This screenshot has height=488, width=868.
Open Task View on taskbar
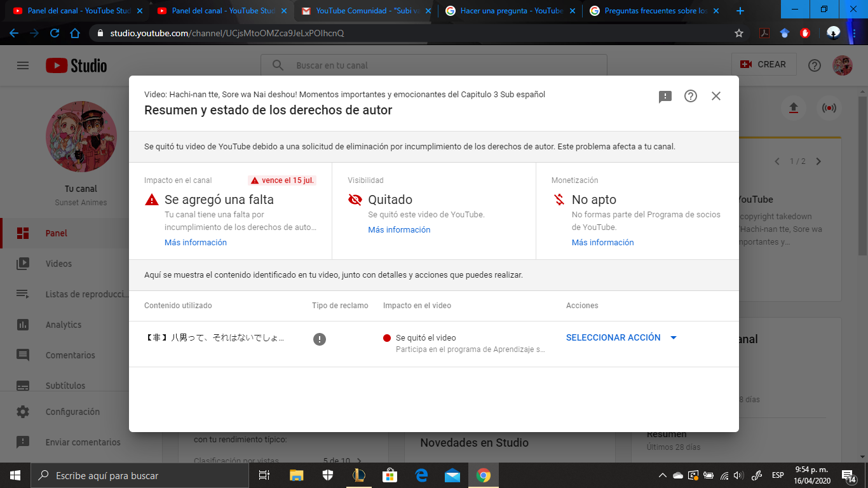coord(264,475)
